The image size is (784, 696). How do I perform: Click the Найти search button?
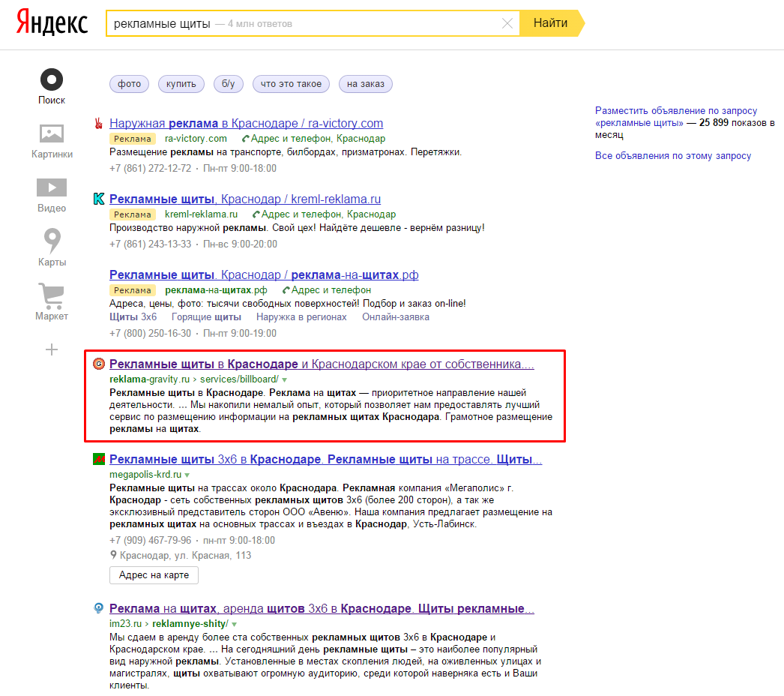(551, 23)
